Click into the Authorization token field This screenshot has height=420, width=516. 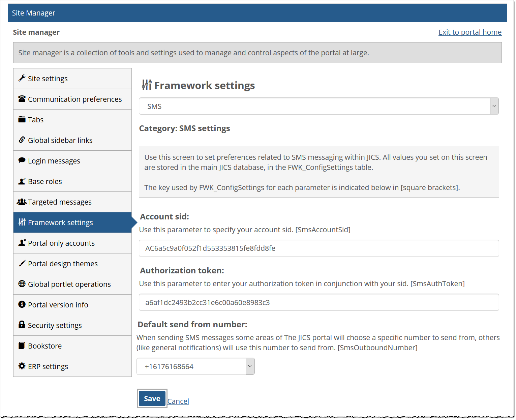(319, 302)
